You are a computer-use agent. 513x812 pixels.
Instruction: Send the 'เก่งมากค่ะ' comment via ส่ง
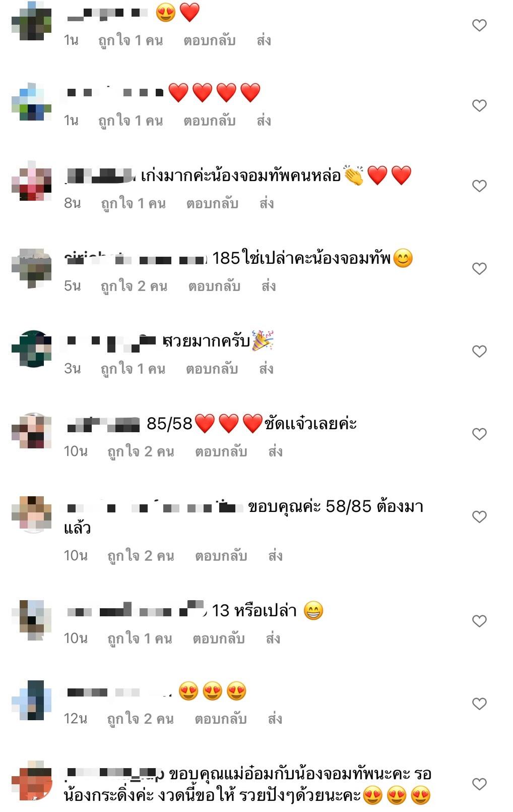[x=267, y=203]
